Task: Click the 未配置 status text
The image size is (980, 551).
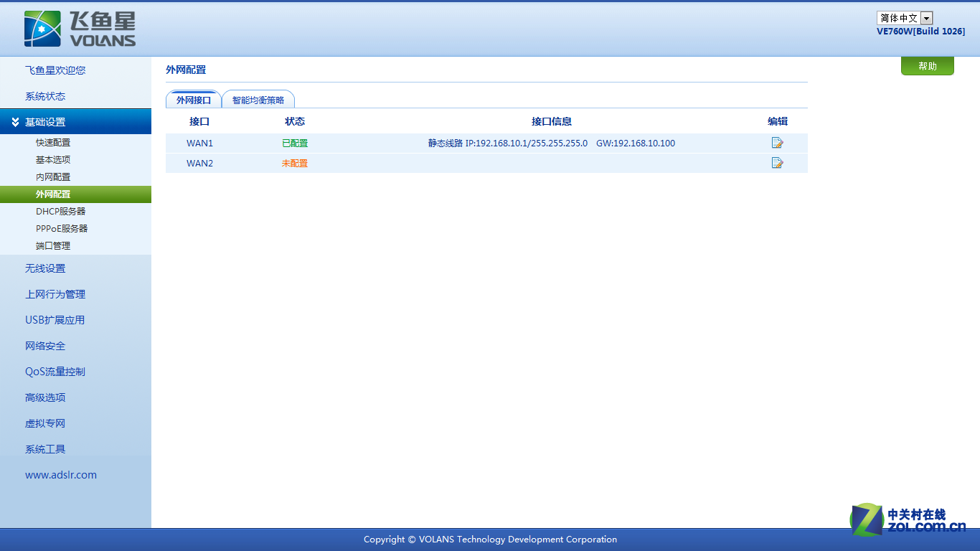Action: [295, 164]
